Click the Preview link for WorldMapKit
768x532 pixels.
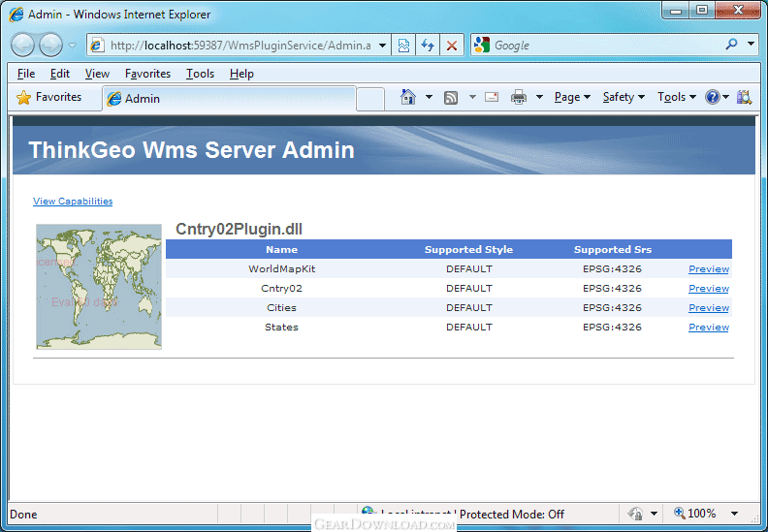point(709,268)
